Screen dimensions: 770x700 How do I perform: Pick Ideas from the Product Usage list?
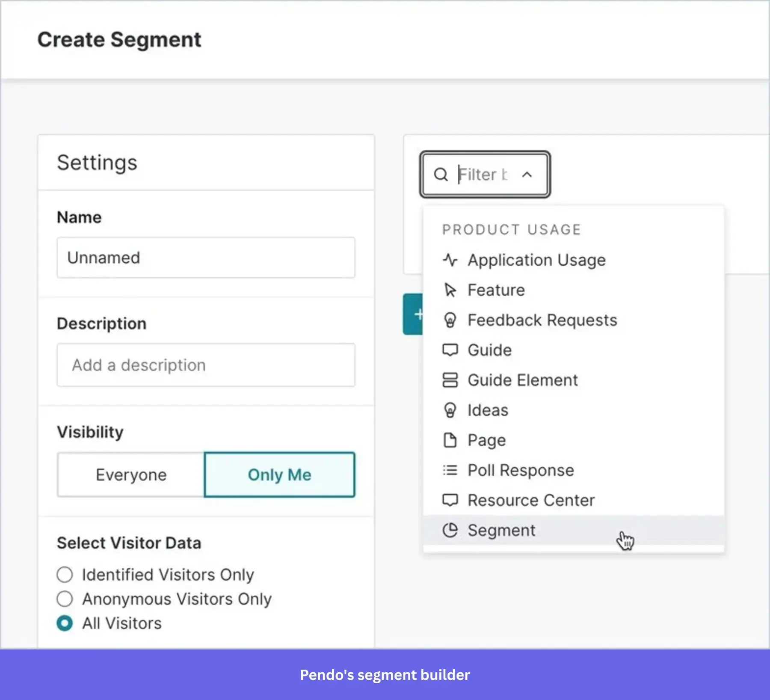(487, 410)
